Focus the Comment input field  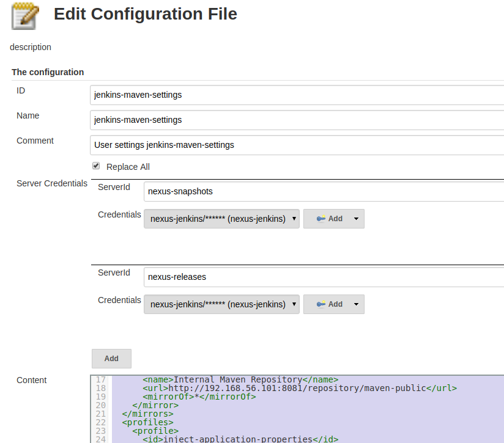297,145
